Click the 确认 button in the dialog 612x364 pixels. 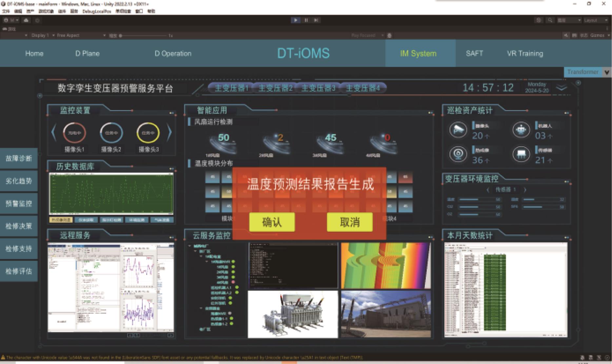[x=272, y=222]
